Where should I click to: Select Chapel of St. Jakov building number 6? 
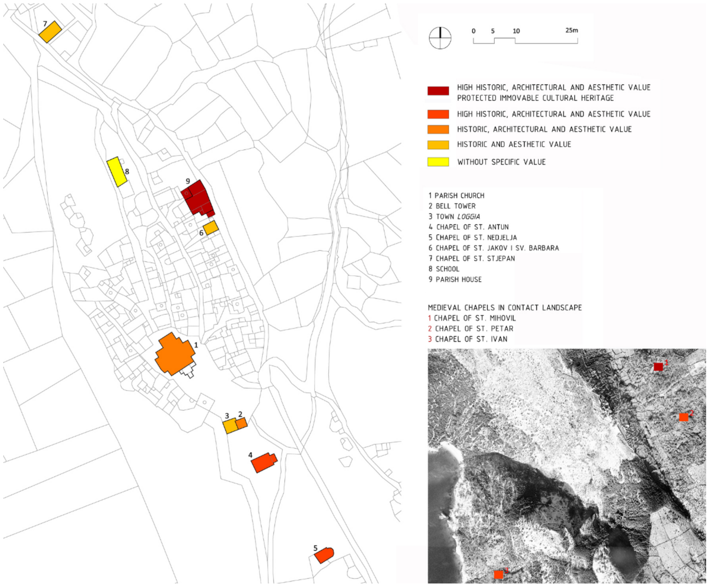tap(211, 227)
